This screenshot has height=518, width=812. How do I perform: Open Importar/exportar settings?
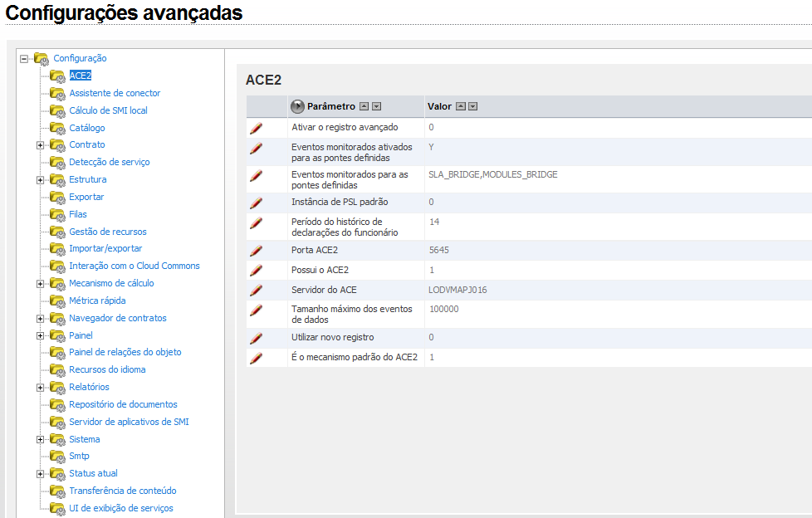(x=105, y=249)
